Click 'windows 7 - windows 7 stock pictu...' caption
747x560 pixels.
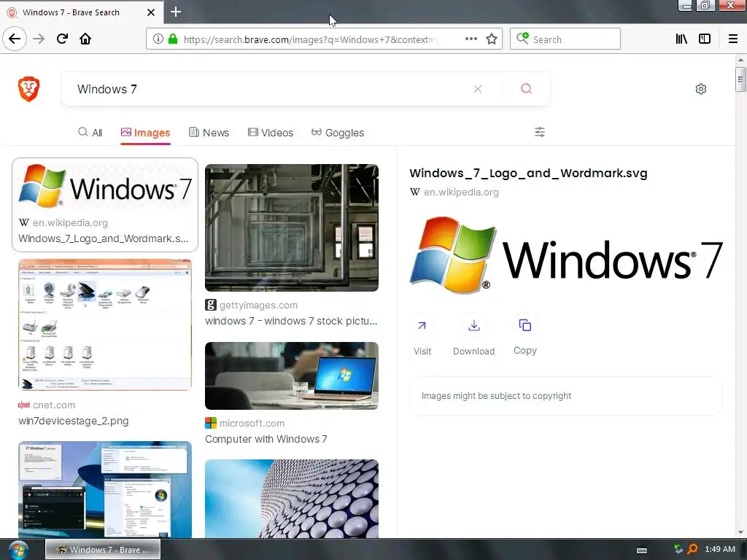(x=291, y=321)
